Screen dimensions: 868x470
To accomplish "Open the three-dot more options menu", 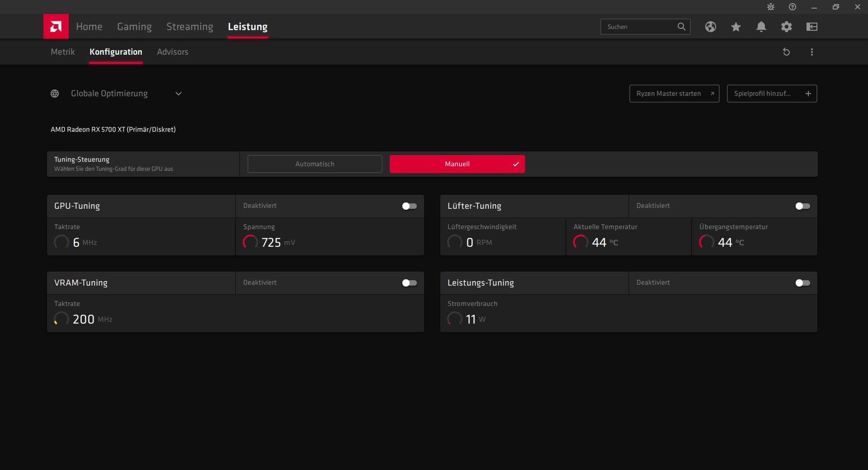I will click(x=812, y=52).
